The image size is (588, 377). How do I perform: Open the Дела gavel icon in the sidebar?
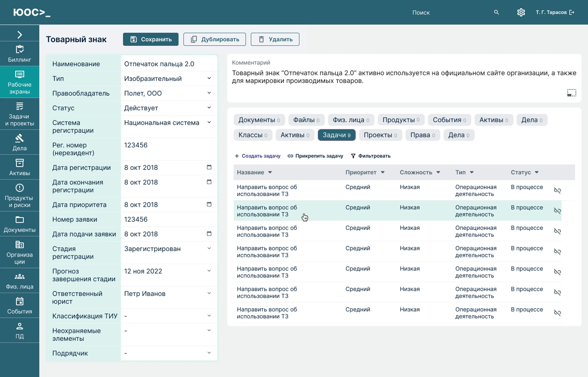click(x=20, y=138)
